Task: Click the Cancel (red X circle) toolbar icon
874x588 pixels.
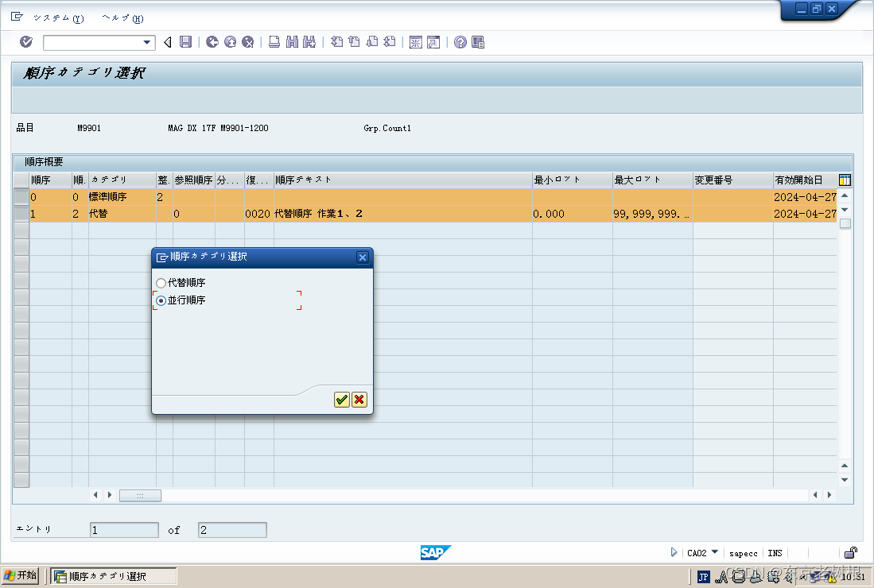Action: click(x=247, y=41)
